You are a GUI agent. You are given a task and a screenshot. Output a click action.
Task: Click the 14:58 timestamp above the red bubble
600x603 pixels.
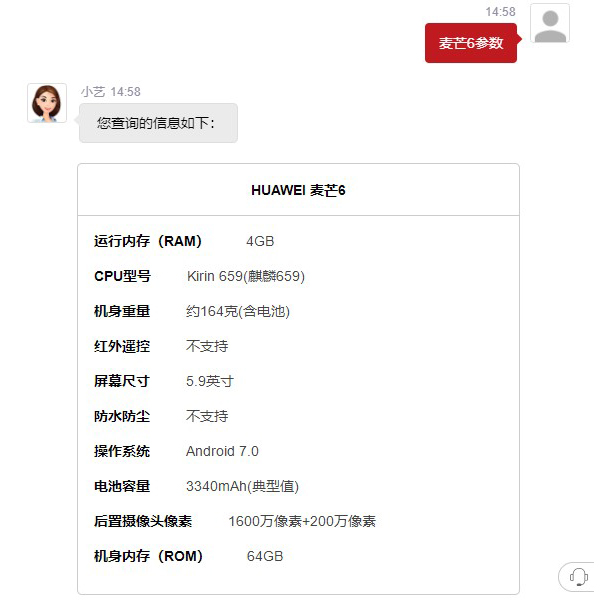pyautogui.click(x=500, y=12)
